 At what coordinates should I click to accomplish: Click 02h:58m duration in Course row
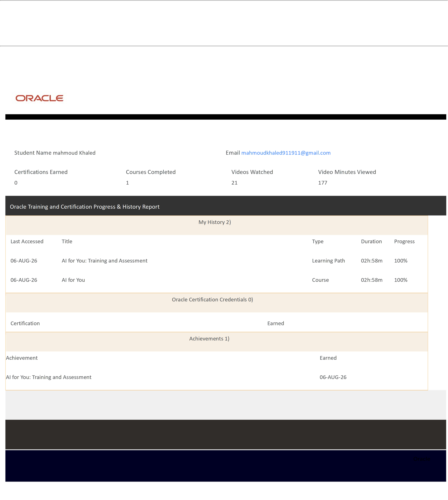pos(372,280)
